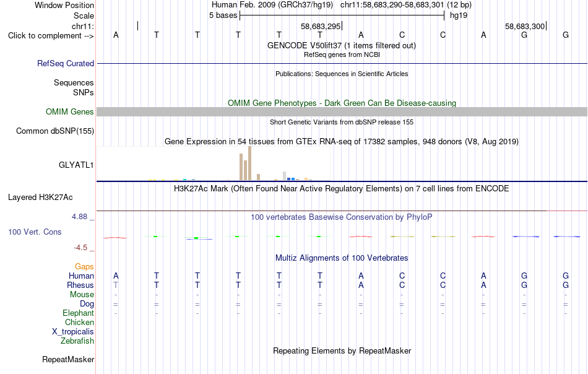Open the Common dbSNP(155) track label
The height and width of the screenshot is (374, 588).
(x=54, y=131)
